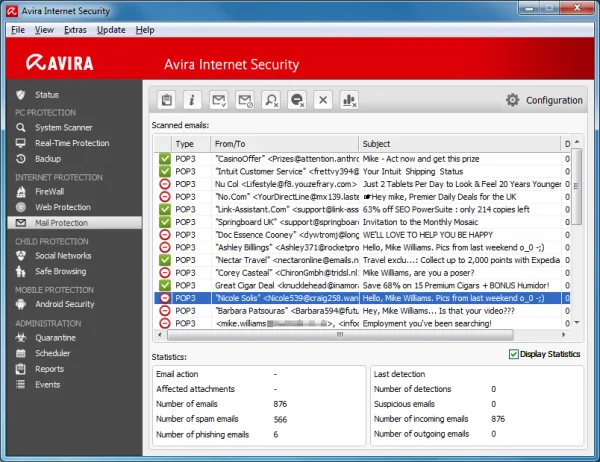Image resolution: width=600 pixels, height=462 pixels.
Task: Select the "CasinoOffer" email row
Action: click(362, 159)
